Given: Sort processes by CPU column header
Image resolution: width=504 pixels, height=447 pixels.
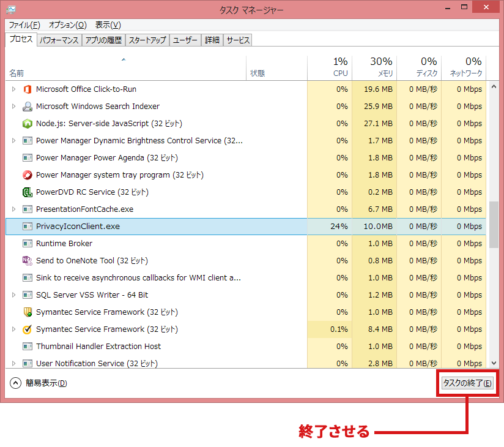Looking at the screenshot, I should pos(339,67).
